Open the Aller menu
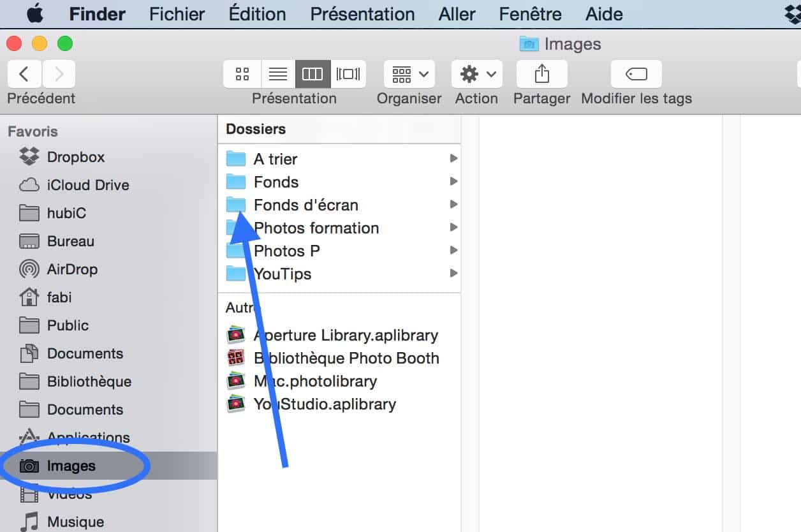 457,13
